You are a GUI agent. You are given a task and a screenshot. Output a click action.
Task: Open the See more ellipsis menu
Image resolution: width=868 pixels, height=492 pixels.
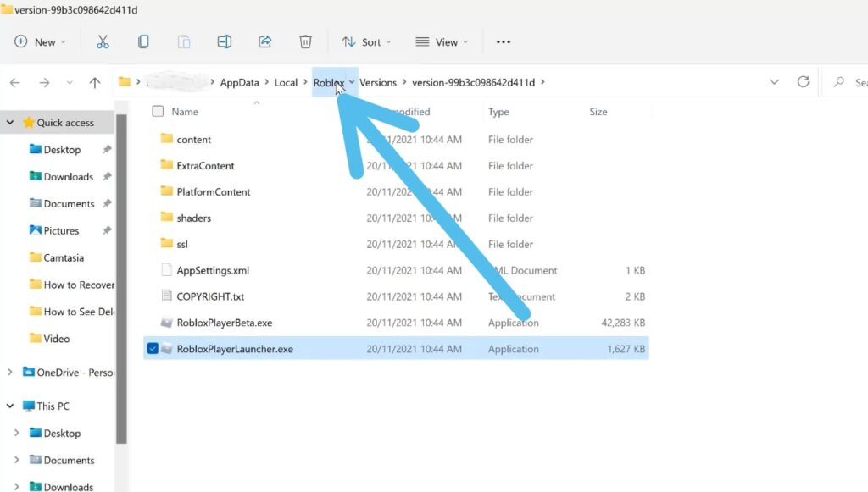[x=504, y=42]
